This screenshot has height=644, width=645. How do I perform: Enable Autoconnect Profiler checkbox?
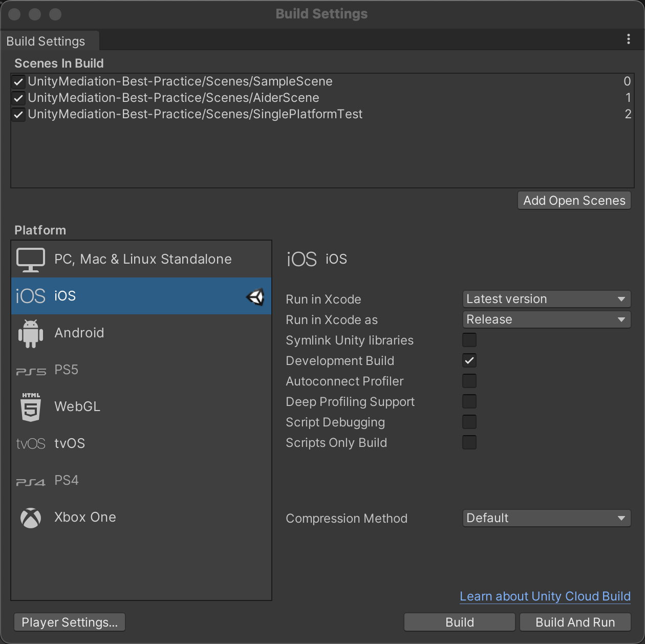click(469, 381)
